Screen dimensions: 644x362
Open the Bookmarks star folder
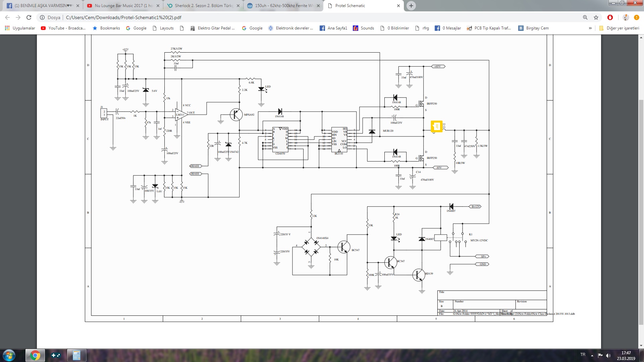[x=106, y=28]
